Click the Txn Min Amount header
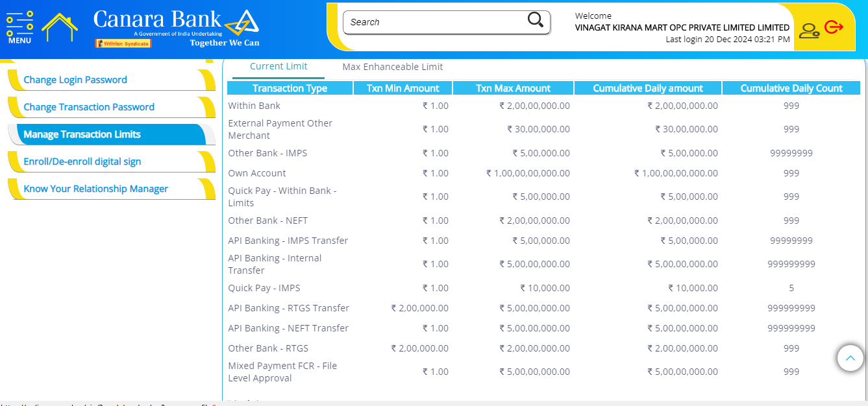This screenshot has width=868, height=406. point(403,88)
